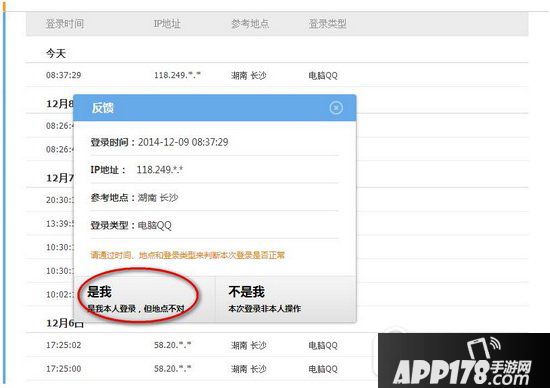Click the dialog 参考地点 value 湖南 长沙
550x388 pixels.
click(x=158, y=198)
